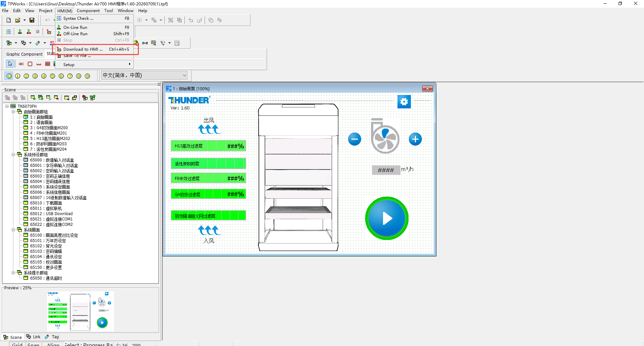Click the blue minus fan speed button
Viewport: 644px width, 346px height.
(355, 139)
